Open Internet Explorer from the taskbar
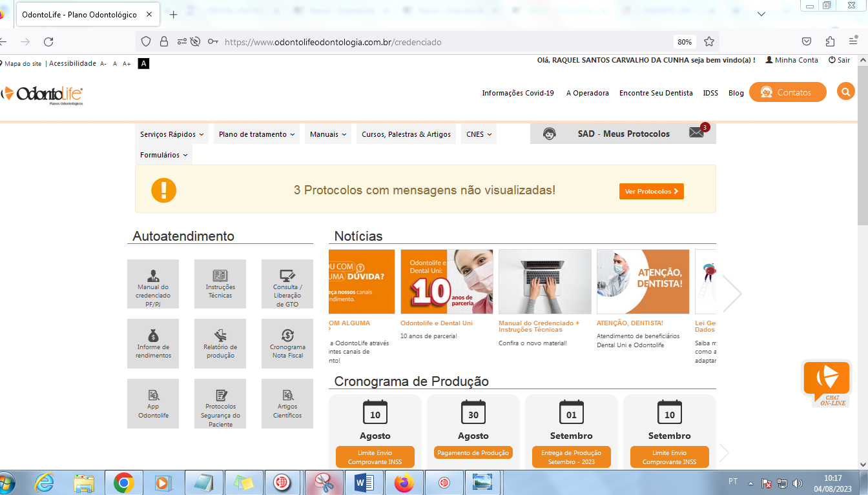 (44, 483)
